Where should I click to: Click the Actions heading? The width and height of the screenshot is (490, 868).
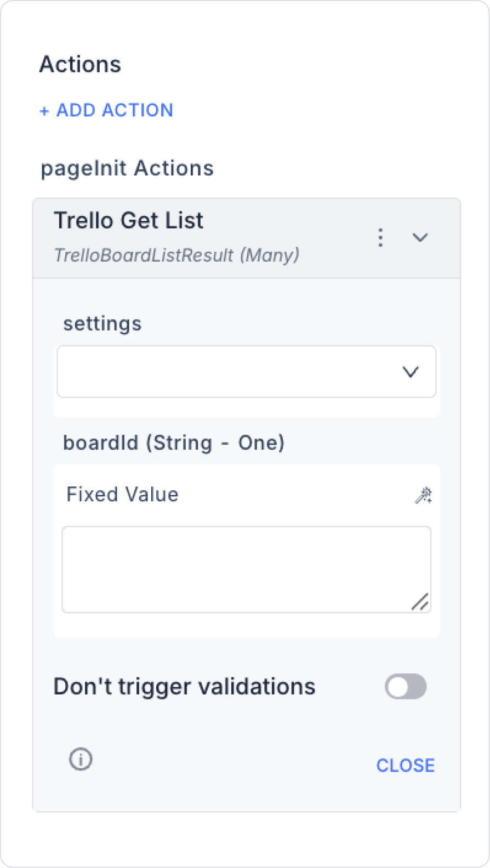click(x=80, y=65)
